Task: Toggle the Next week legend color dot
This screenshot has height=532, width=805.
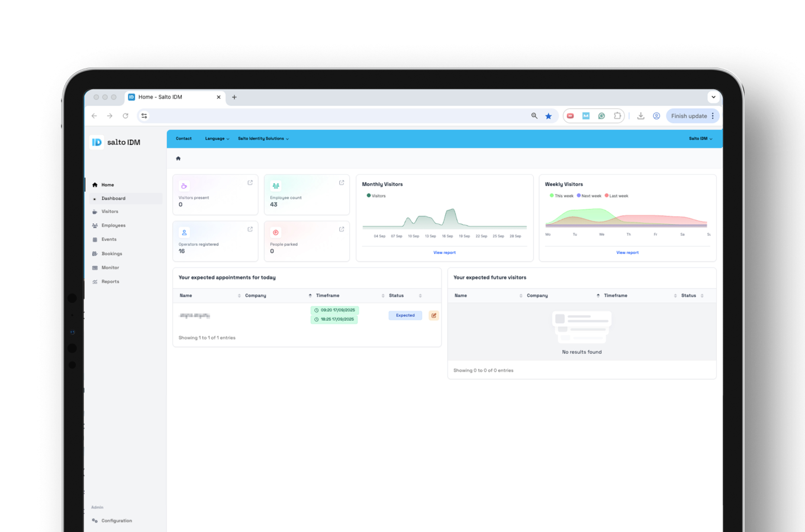Action: point(579,195)
